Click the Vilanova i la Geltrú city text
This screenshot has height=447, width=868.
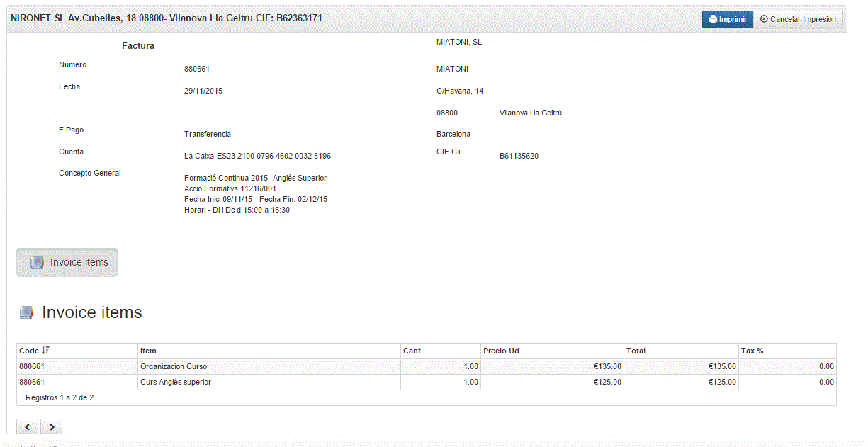click(531, 113)
